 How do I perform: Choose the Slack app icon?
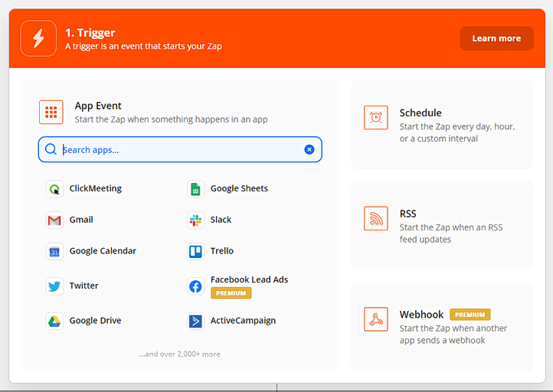pos(195,220)
